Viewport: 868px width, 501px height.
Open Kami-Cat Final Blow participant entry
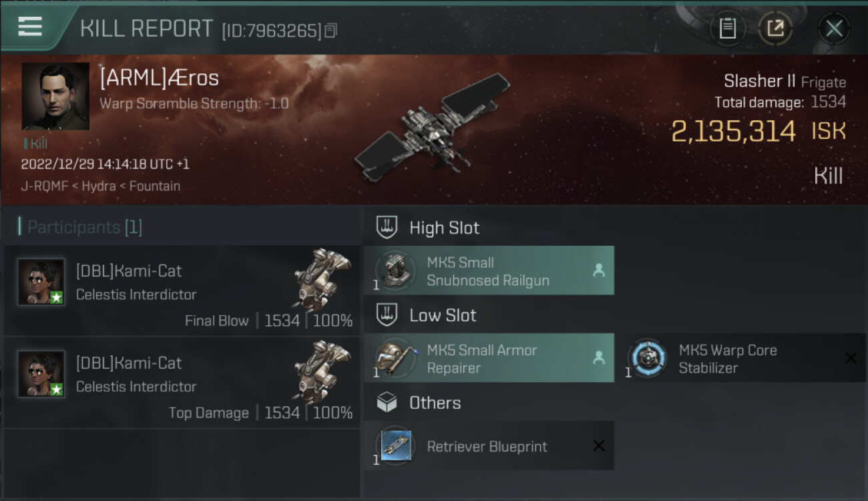[x=182, y=291]
